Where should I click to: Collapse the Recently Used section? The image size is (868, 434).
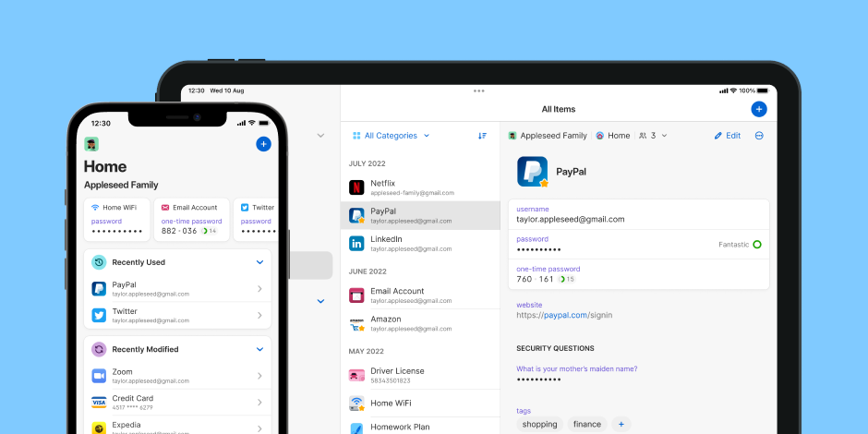click(x=259, y=262)
